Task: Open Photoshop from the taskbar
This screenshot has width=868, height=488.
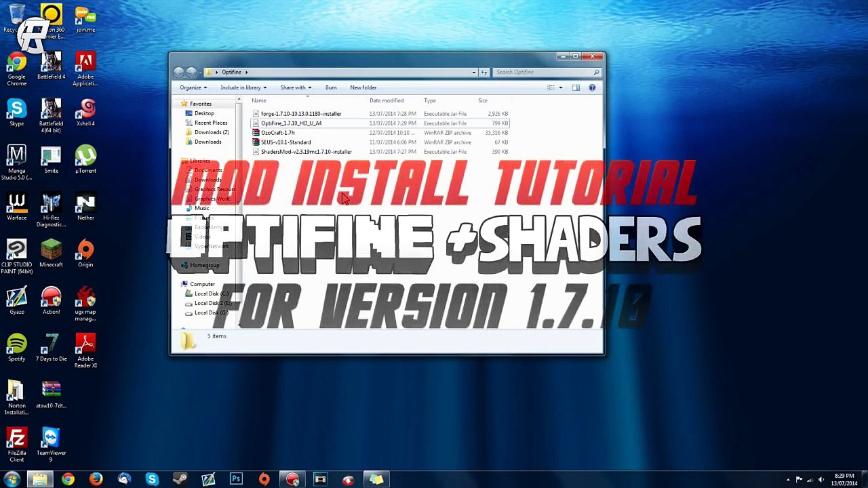Action: point(236,480)
